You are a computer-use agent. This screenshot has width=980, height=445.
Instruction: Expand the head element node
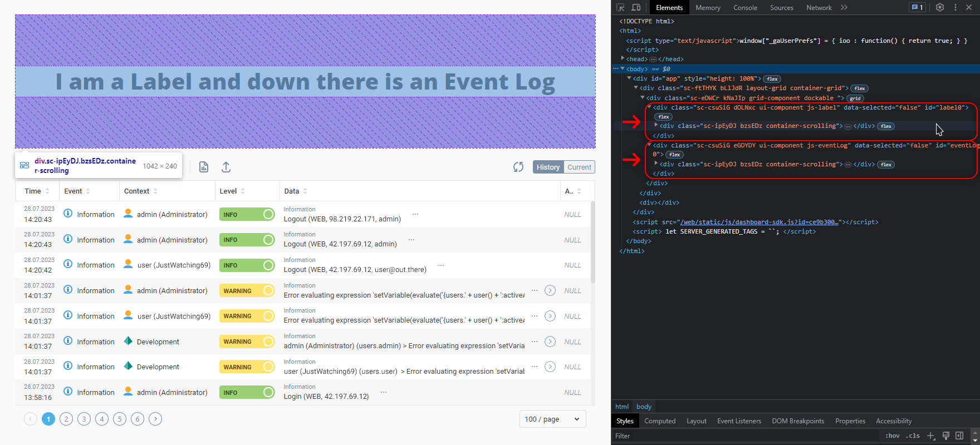click(x=623, y=58)
